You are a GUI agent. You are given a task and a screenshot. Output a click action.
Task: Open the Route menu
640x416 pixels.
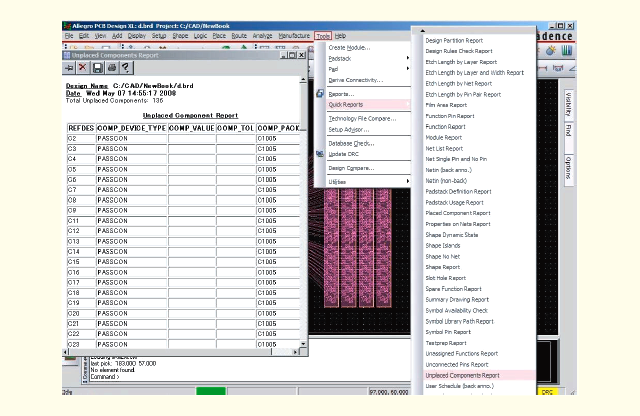[239, 36]
